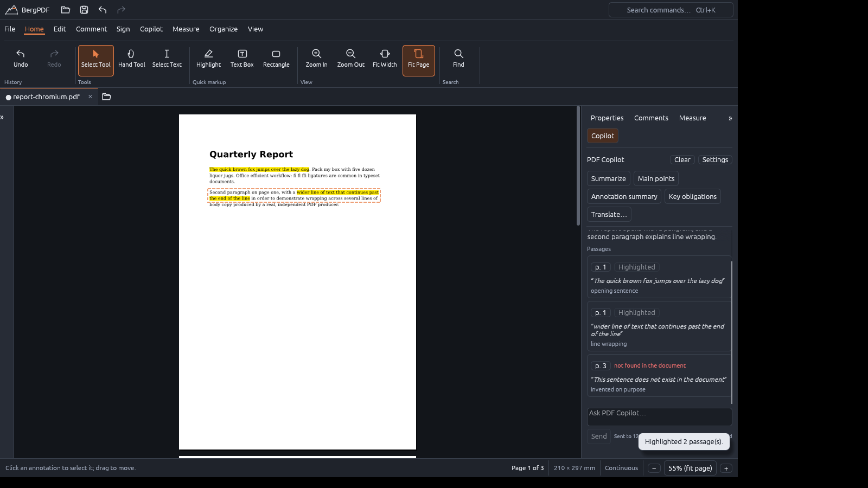868x488 pixels.
Task: Click the Open file folder icon in title bar
Action: (x=66, y=10)
